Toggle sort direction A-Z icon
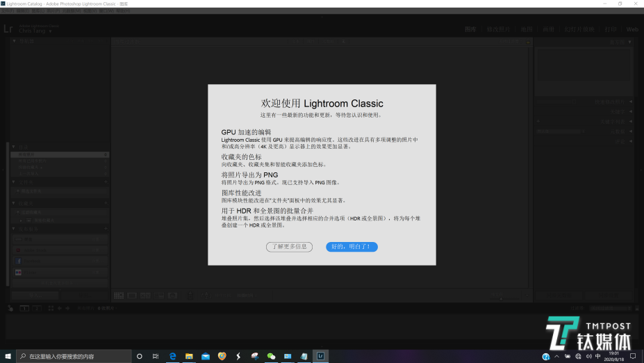Viewport: 644px width, 363px height. (x=206, y=295)
